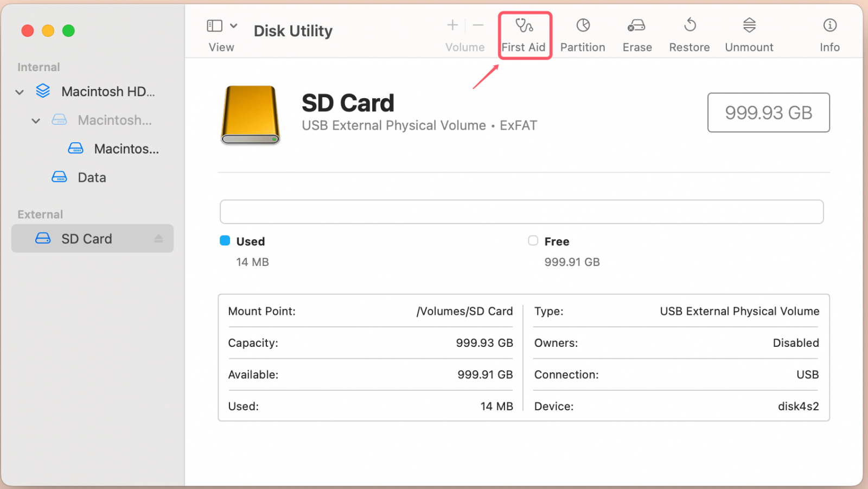The width and height of the screenshot is (868, 489).
Task: Select the Data volume in sidebar
Action: pos(92,177)
